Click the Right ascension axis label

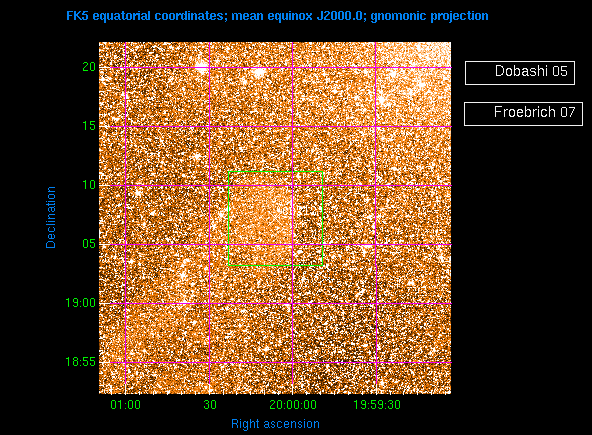(x=275, y=424)
